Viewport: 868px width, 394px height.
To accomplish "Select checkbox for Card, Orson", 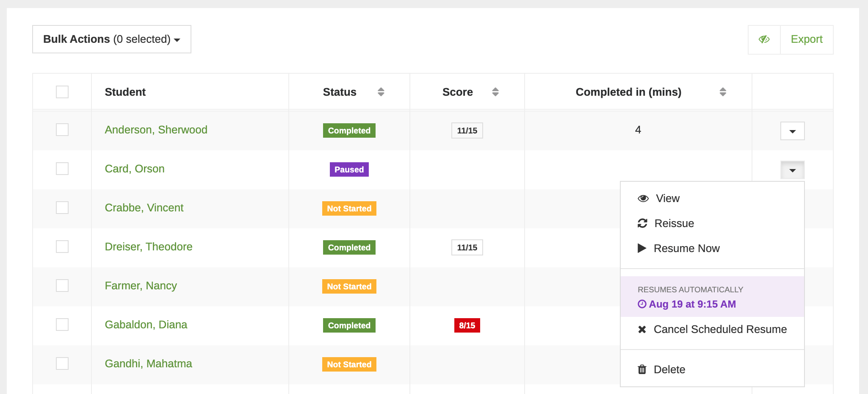I will click(62, 169).
